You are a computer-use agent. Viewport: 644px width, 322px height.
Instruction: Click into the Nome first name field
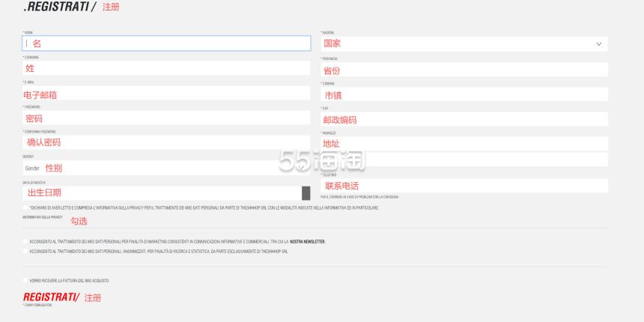(166, 44)
